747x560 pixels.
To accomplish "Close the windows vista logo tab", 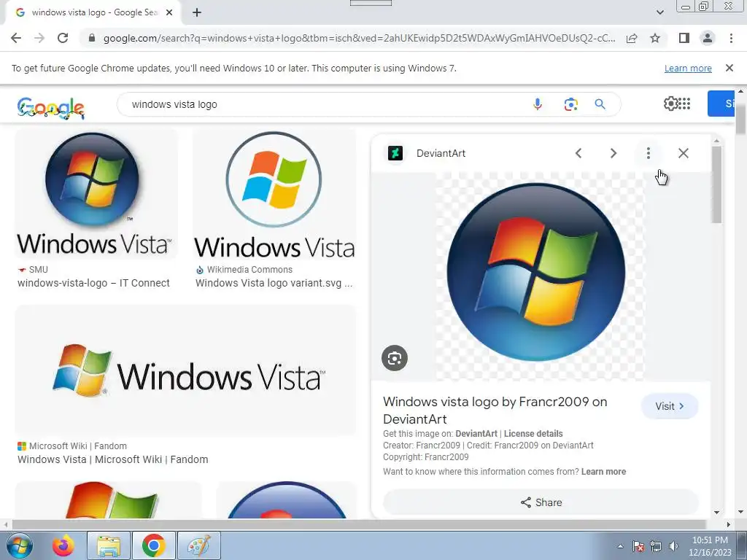I will click(169, 12).
